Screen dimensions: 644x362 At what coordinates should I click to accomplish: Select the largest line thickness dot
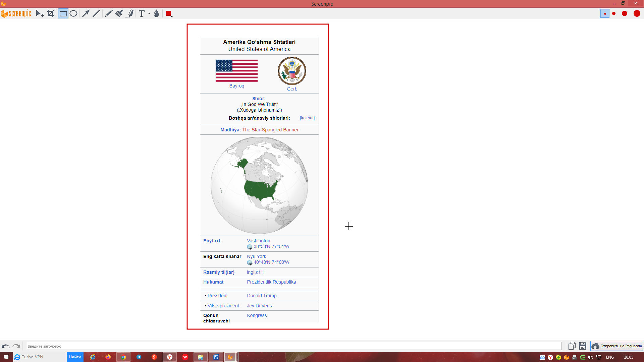pos(637,14)
